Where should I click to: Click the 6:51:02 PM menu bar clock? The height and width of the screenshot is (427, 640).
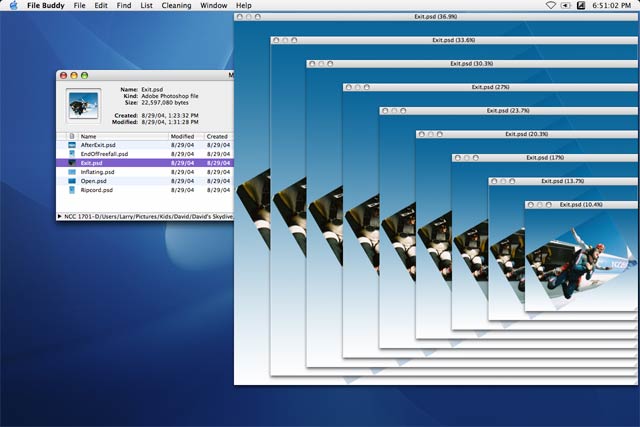pos(611,5)
